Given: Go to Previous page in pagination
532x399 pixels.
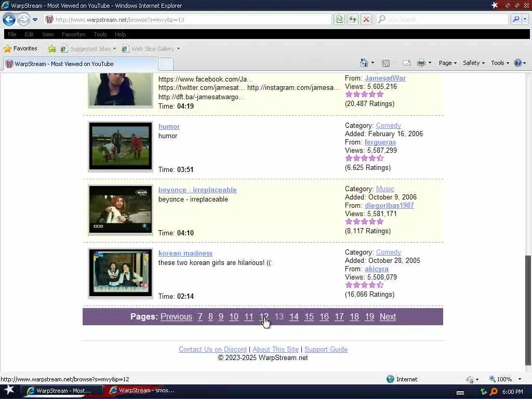Looking at the screenshot, I should tap(176, 317).
